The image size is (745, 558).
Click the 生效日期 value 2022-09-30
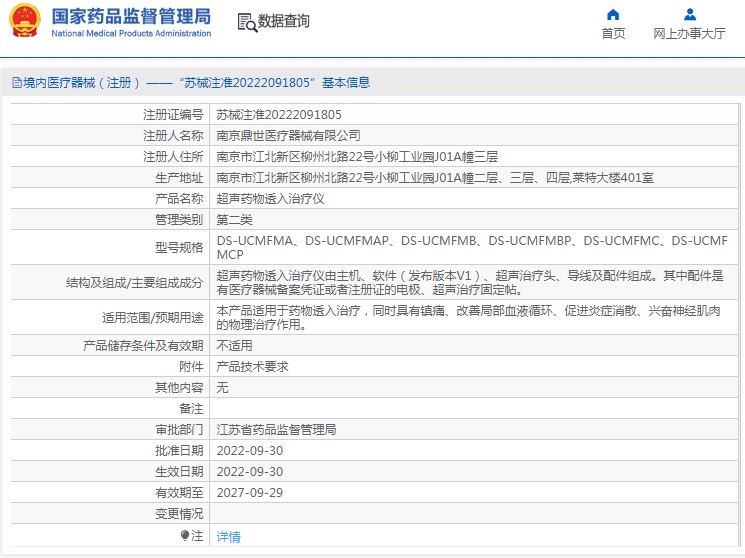[x=249, y=471]
